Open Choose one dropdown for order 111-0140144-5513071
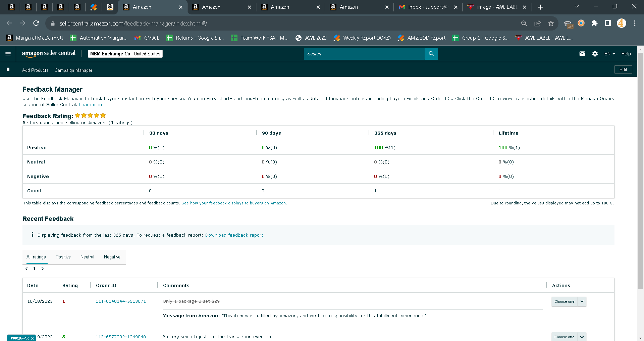Viewport: 644px width, 341px height. coord(569,301)
